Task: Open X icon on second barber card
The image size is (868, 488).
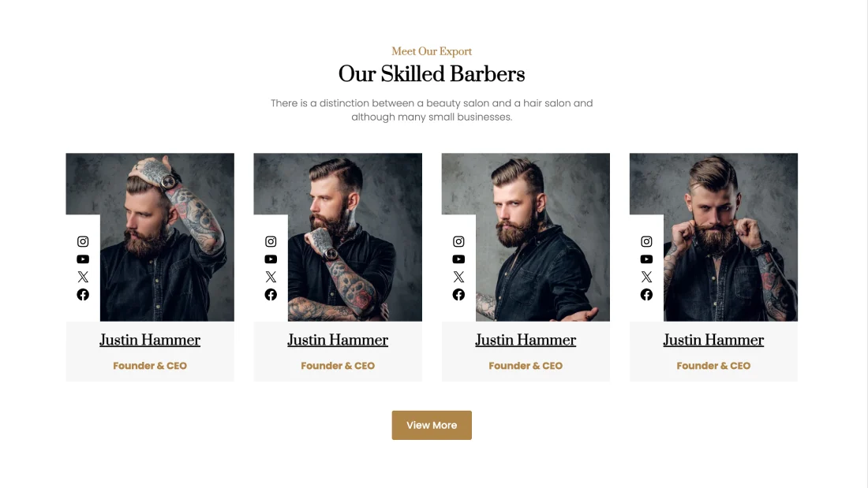Action: pos(271,277)
